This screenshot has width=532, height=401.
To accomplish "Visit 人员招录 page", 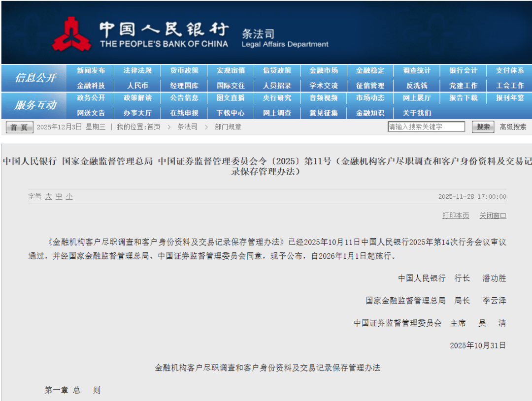I will coord(277,86).
